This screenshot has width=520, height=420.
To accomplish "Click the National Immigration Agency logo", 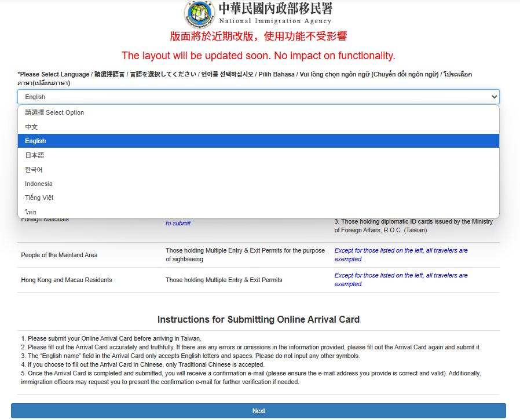I will pyautogui.click(x=199, y=13).
